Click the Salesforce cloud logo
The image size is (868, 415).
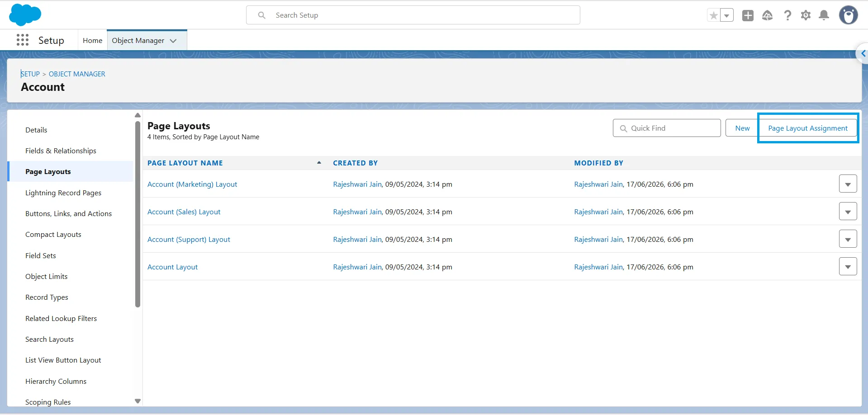coord(25,14)
